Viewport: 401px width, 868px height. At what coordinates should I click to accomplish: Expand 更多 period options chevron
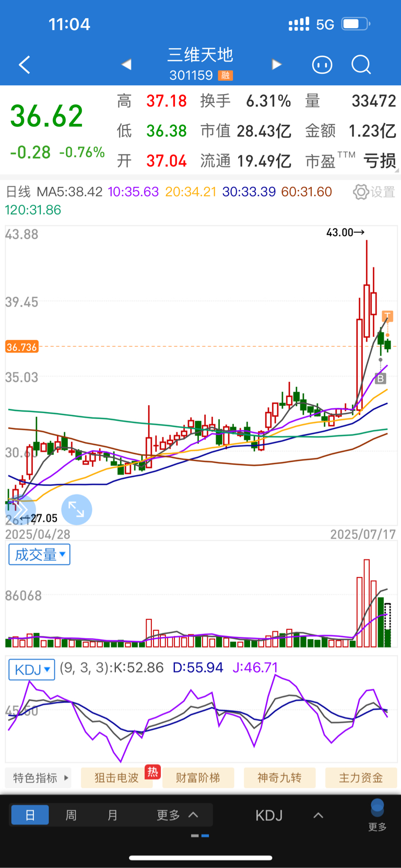pyautogui.click(x=193, y=815)
